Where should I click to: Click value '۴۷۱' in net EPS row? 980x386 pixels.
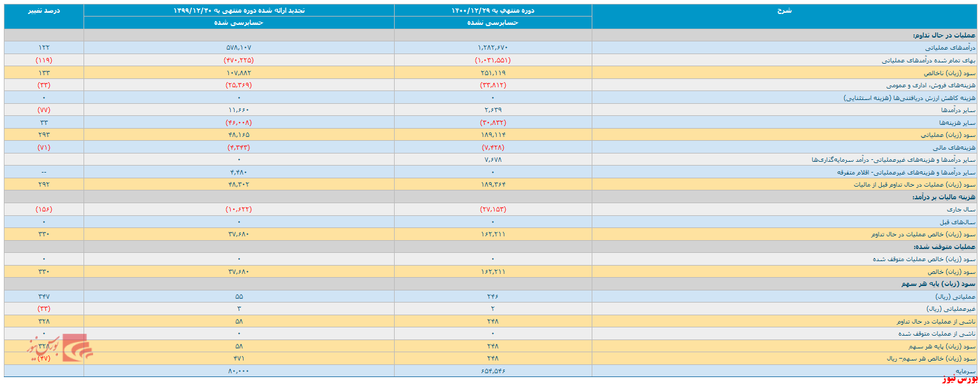point(239,358)
